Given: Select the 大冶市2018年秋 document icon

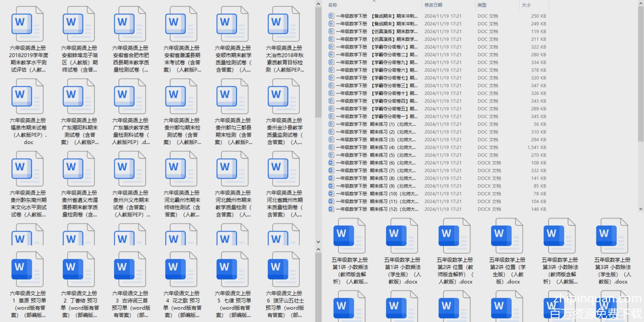Looking at the screenshot, I should pyautogui.click(x=283, y=24).
